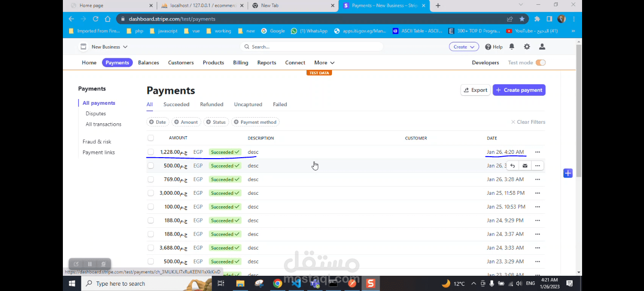The image size is (644, 291).
Task: Expand the New Business account switcher
Action: (x=104, y=47)
